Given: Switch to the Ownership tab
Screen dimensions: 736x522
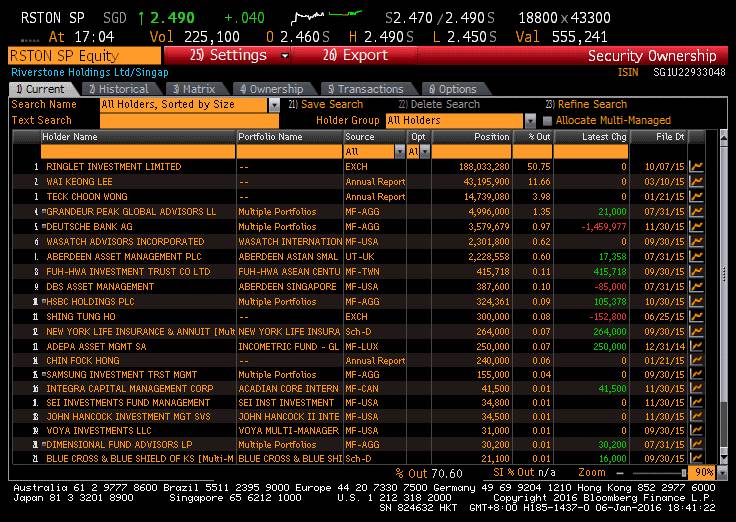Looking at the screenshot, I should [x=271, y=89].
